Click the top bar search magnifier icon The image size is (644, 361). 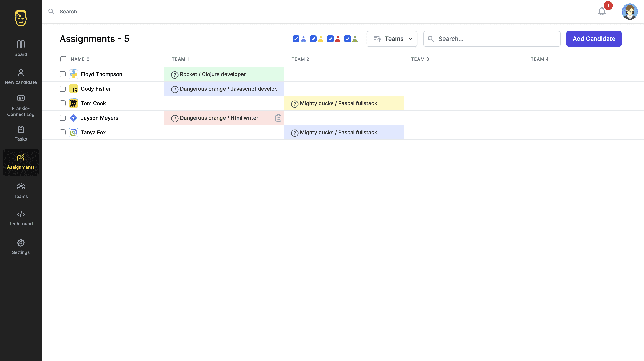51,12
